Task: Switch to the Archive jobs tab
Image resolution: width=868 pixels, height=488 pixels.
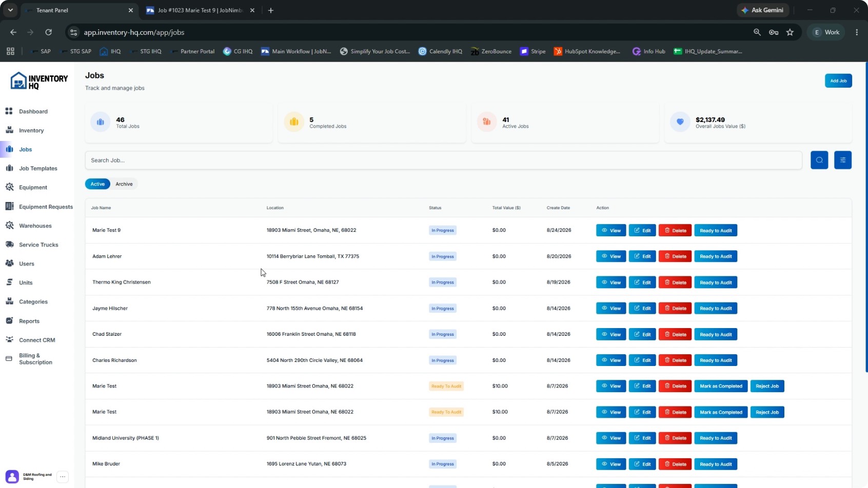Action: coord(124,184)
